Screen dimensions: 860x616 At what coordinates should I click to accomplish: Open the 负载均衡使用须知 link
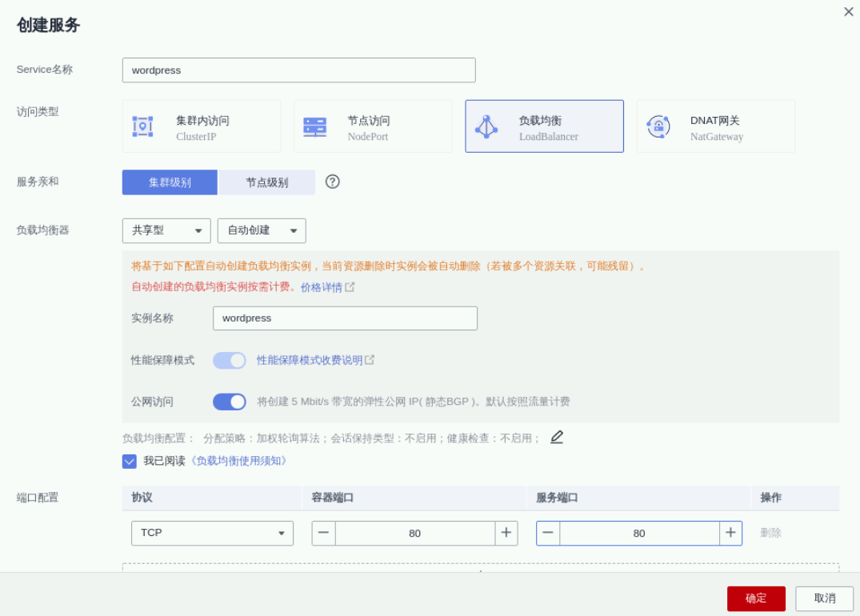238,462
